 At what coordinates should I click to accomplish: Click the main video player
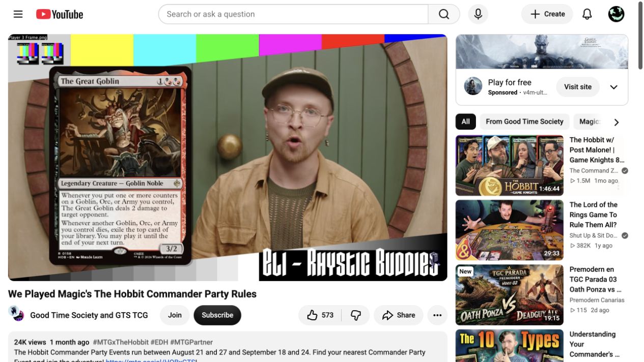228,158
